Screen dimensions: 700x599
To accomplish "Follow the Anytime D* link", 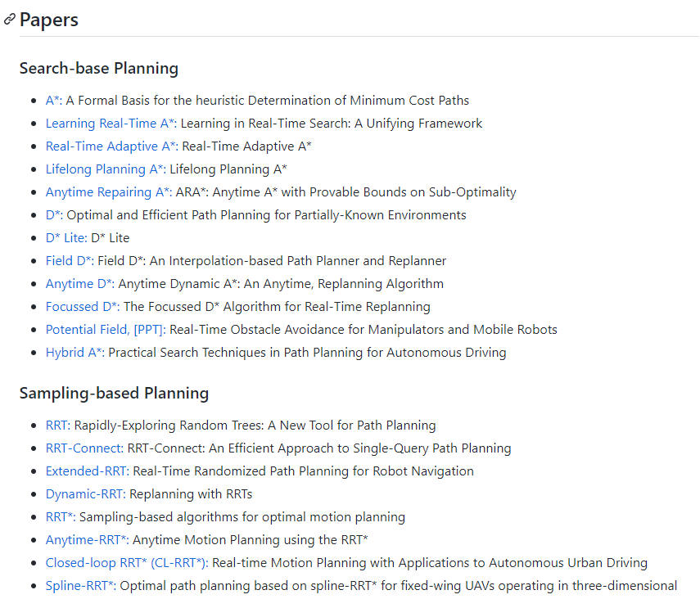I will pyautogui.click(x=79, y=284).
